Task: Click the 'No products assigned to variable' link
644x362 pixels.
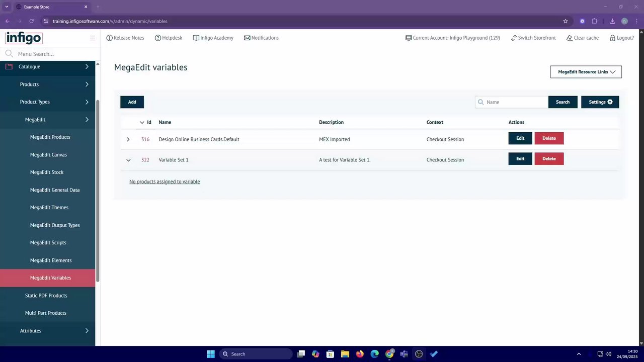Action: click(165, 182)
